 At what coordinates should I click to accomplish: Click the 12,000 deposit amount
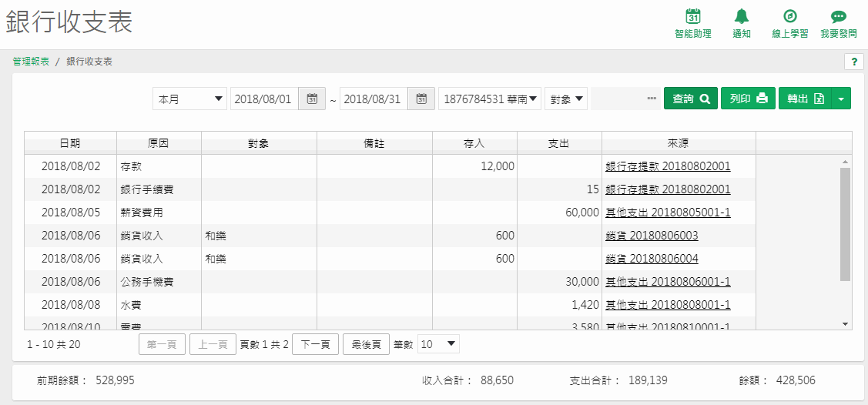pos(497,166)
